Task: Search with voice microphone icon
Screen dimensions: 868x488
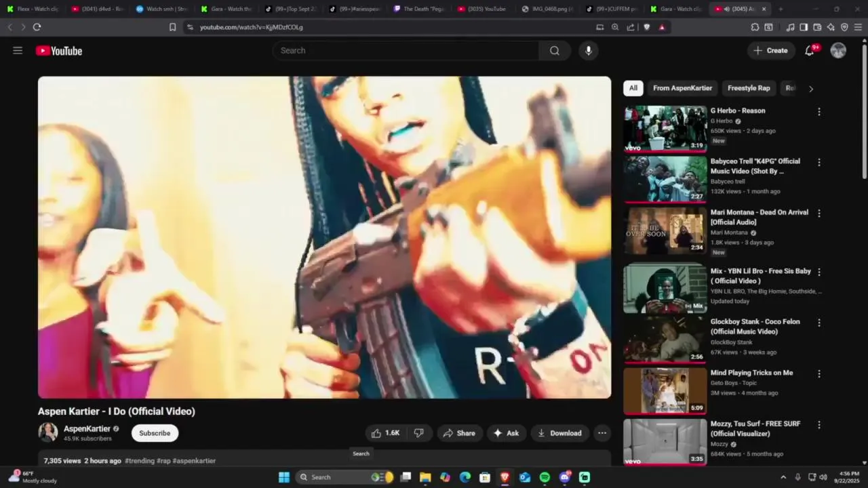Action: tap(588, 51)
